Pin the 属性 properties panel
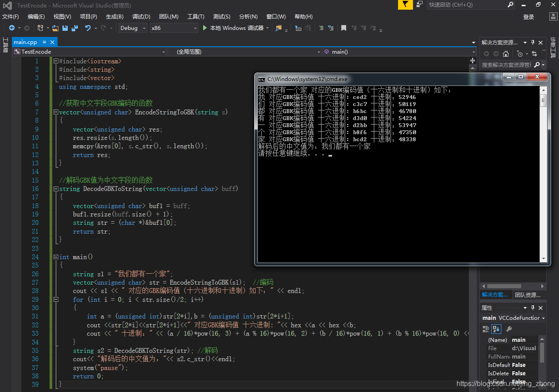 (533, 308)
